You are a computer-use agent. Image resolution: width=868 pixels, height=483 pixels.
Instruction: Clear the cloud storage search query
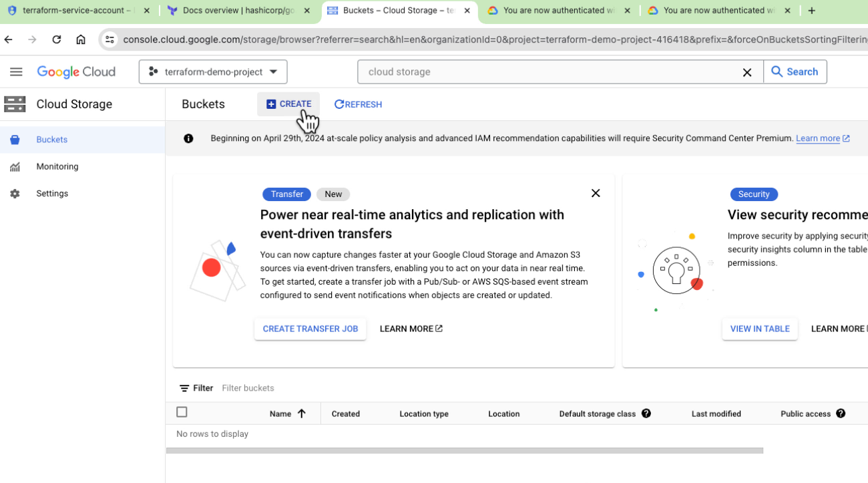click(746, 71)
